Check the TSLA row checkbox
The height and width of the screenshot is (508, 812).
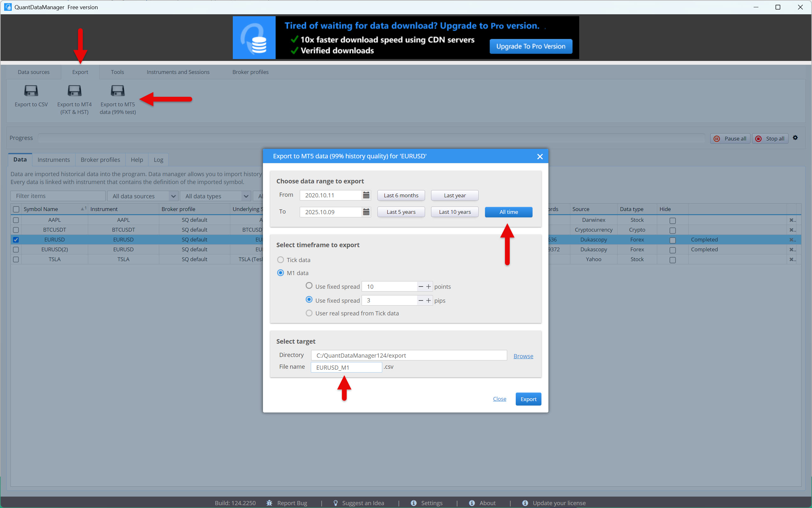tap(16, 259)
